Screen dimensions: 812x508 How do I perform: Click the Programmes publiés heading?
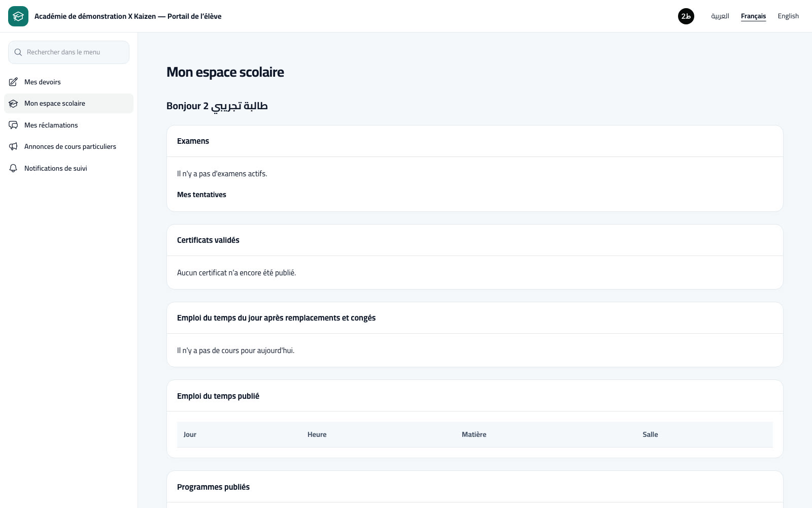click(213, 487)
